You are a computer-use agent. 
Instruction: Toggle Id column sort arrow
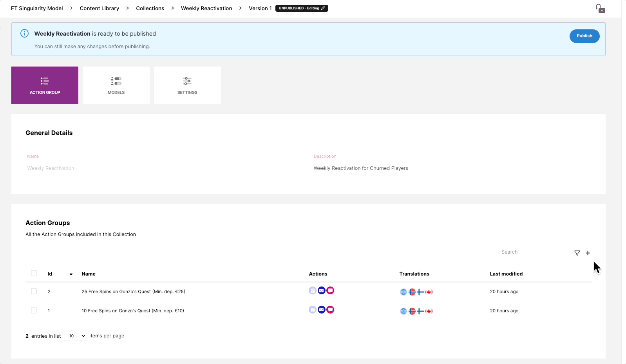click(x=71, y=274)
